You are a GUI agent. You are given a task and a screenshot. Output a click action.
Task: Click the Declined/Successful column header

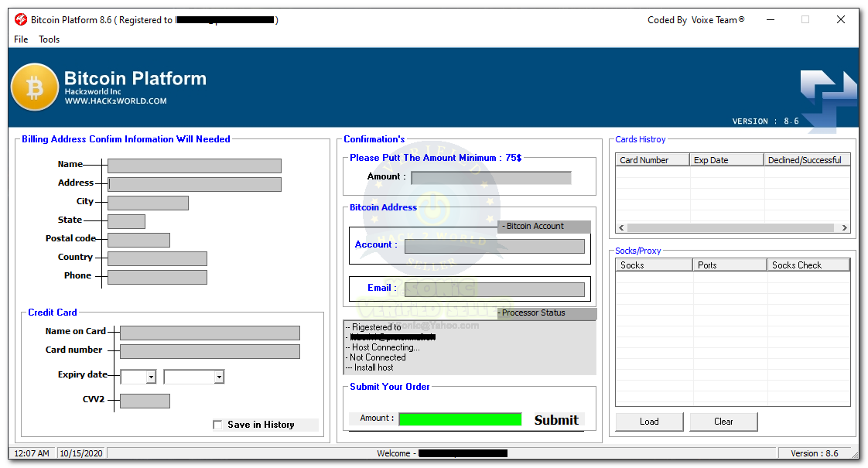pos(807,160)
